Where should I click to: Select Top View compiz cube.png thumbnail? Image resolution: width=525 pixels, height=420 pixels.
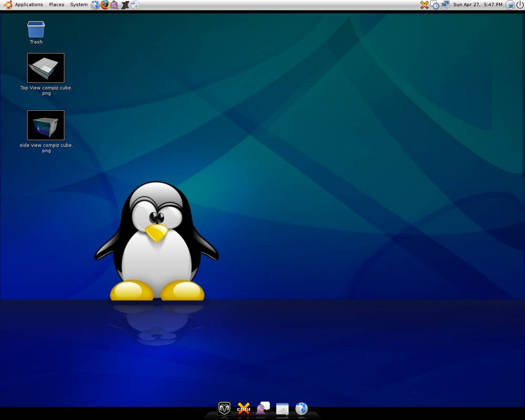tap(46, 68)
